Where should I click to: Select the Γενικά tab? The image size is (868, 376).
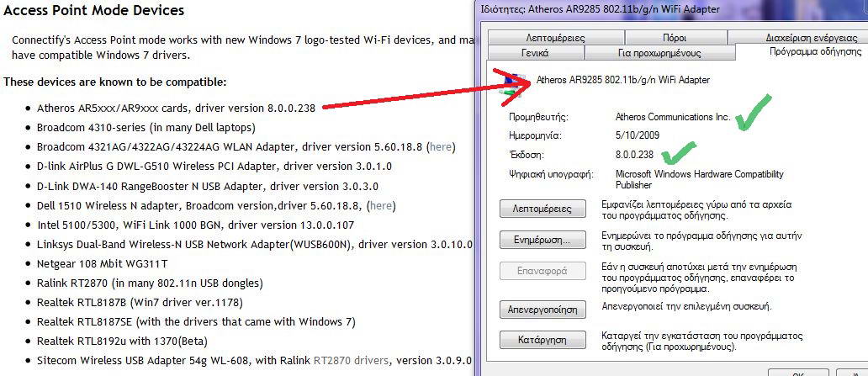535,53
